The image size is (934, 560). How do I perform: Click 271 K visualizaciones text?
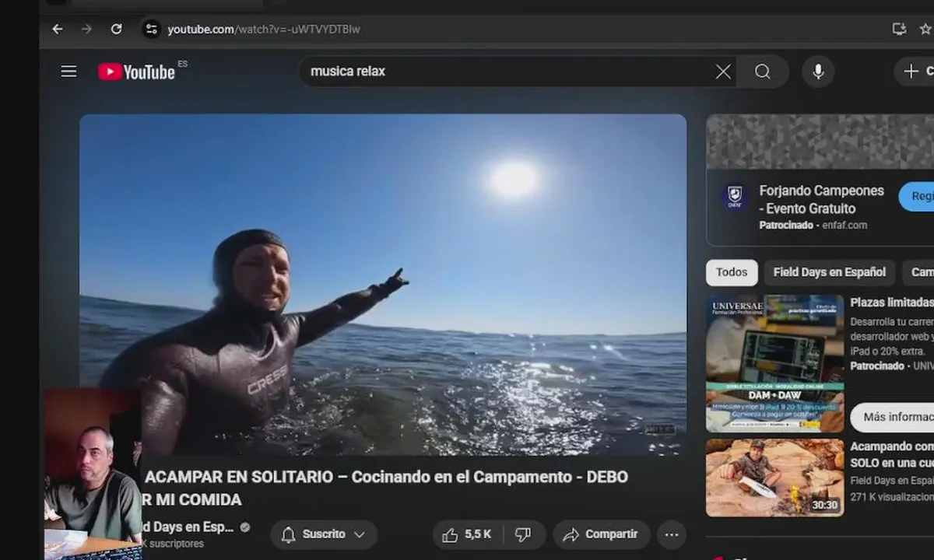click(x=892, y=496)
